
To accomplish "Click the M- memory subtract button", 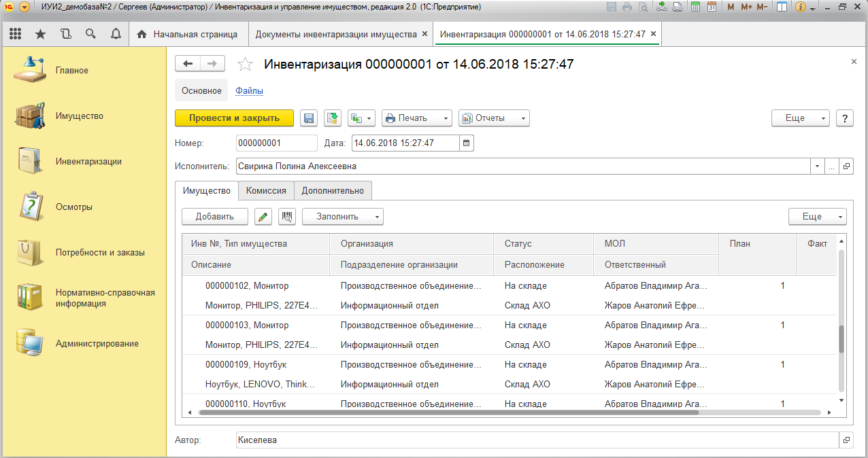I will pos(763,7).
